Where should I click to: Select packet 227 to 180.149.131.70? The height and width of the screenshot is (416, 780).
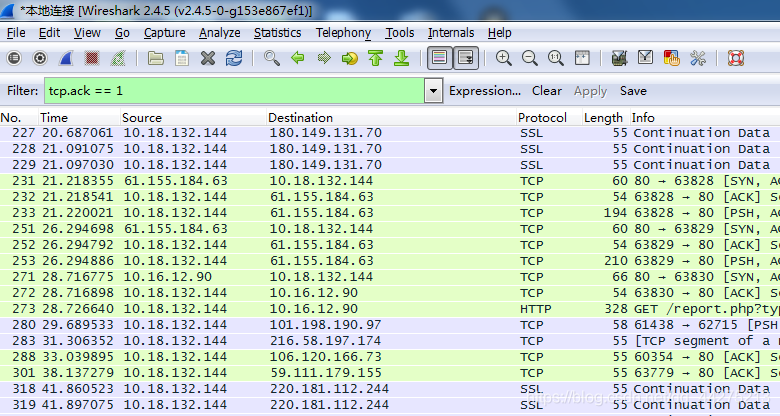coord(390,133)
